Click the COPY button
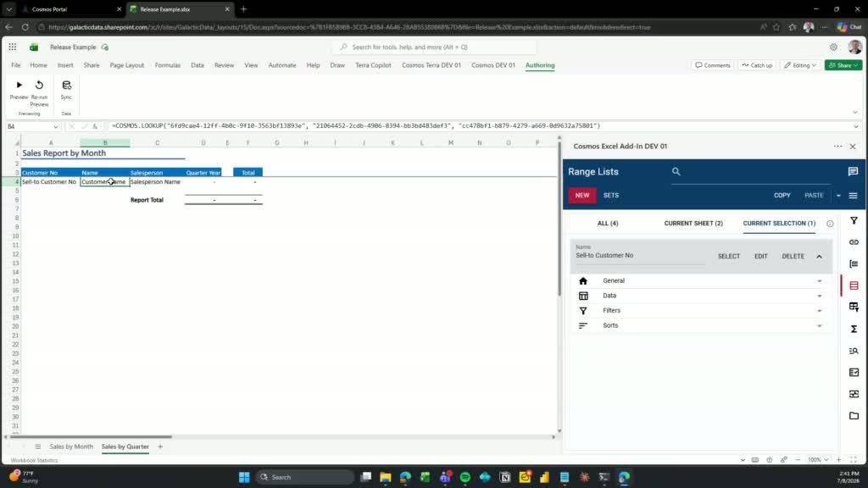Image resolution: width=868 pixels, height=488 pixels. pos(782,196)
